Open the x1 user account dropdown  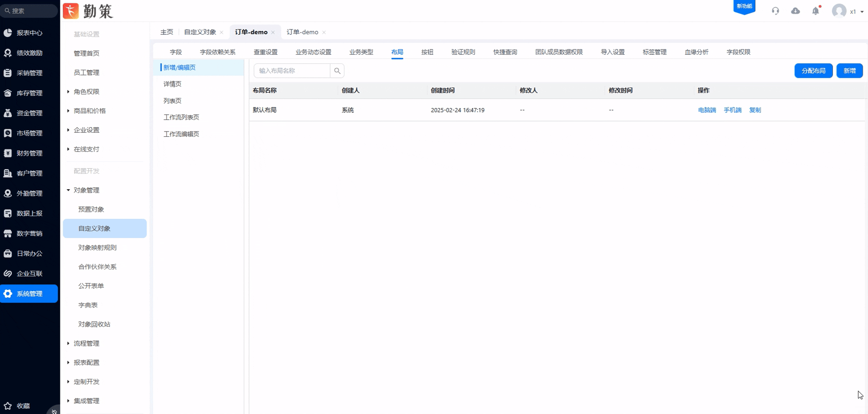point(856,12)
